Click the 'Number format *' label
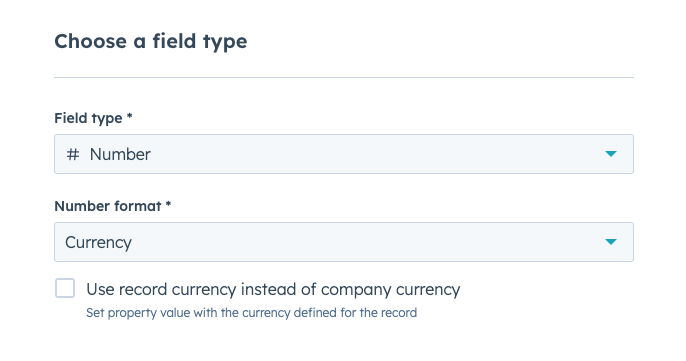 tap(112, 206)
